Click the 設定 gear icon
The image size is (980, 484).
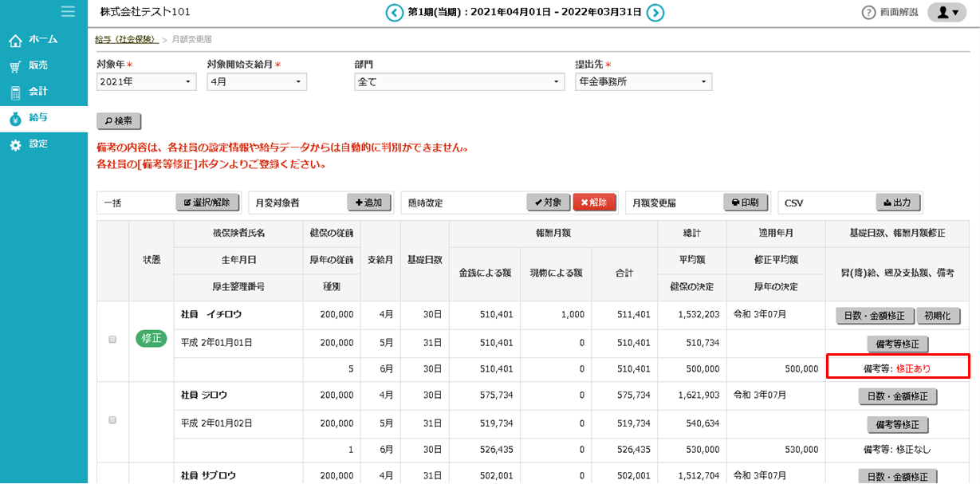[x=15, y=145]
